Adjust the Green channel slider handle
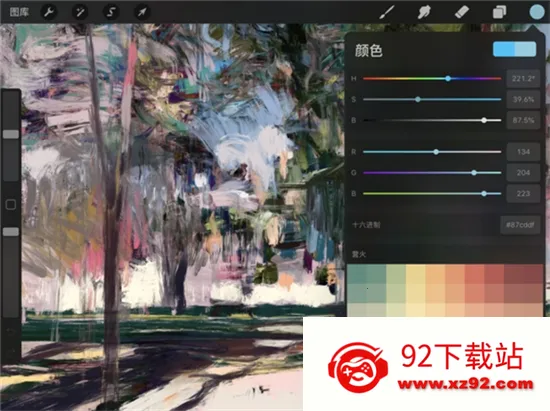 coord(474,173)
